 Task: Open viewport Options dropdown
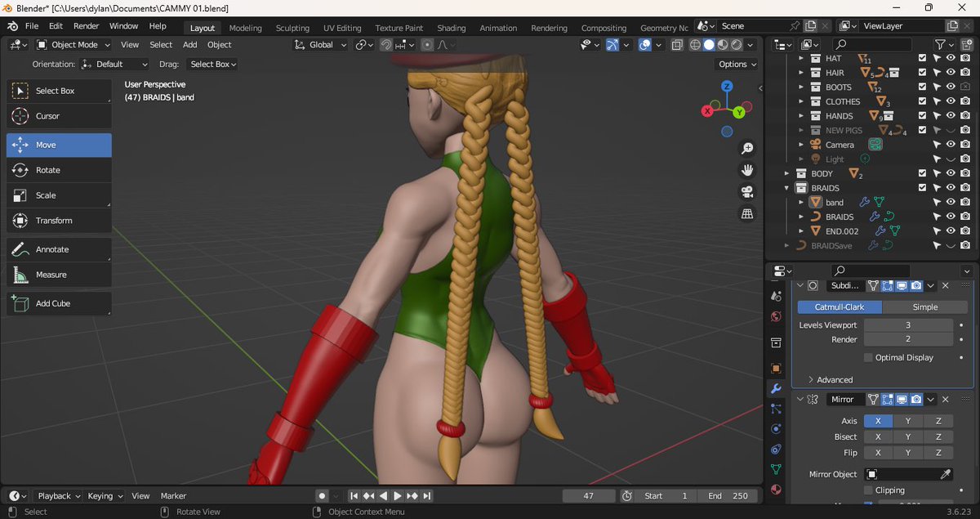pyautogui.click(x=737, y=64)
